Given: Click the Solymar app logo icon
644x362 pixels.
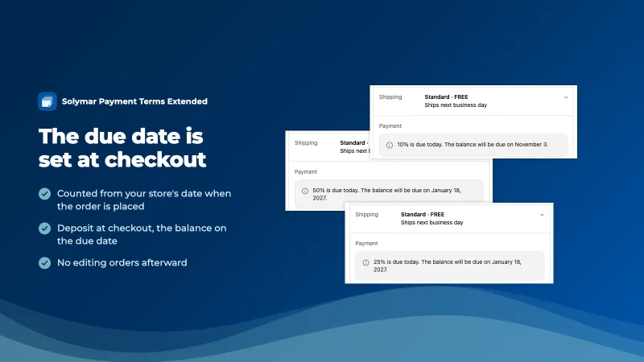Looking at the screenshot, I should pyautogui.click(x=47, y=101).
